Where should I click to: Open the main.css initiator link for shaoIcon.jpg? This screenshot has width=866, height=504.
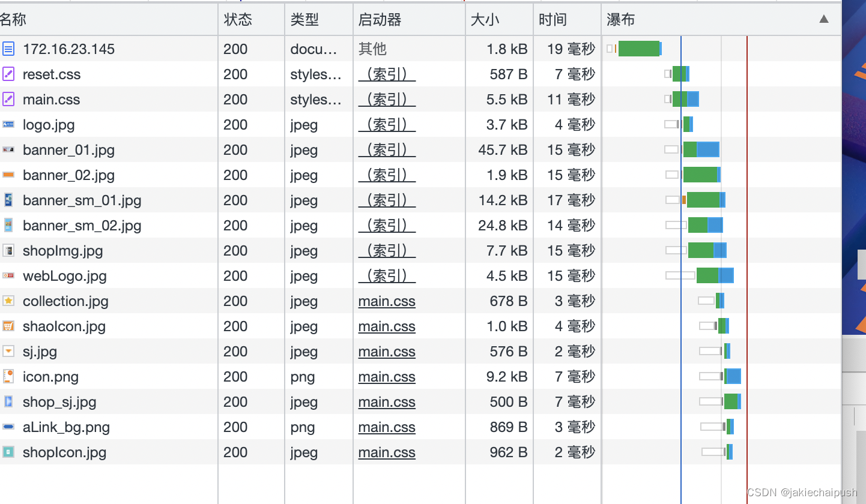pos(387,326)
